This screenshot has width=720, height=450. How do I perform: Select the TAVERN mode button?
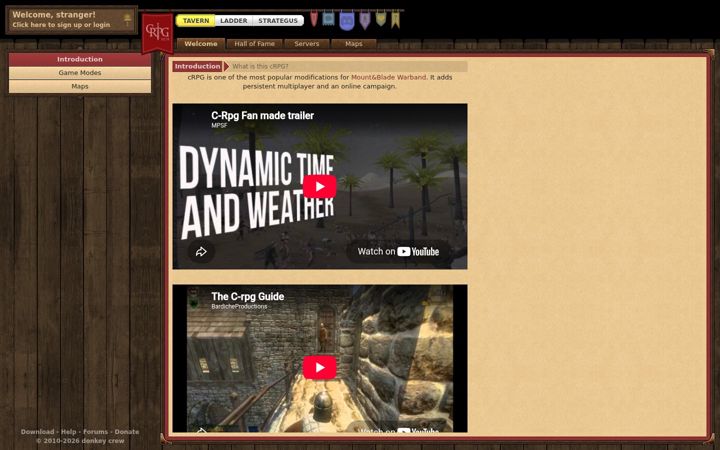[x=196, y=21]
